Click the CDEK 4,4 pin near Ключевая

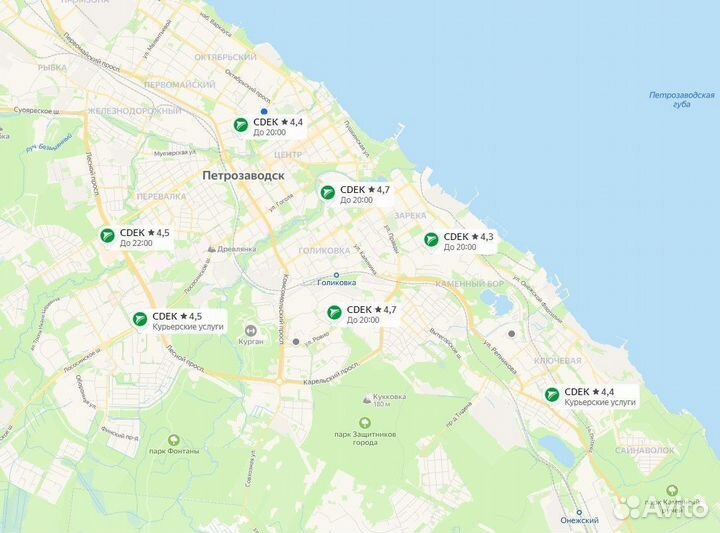551,394
